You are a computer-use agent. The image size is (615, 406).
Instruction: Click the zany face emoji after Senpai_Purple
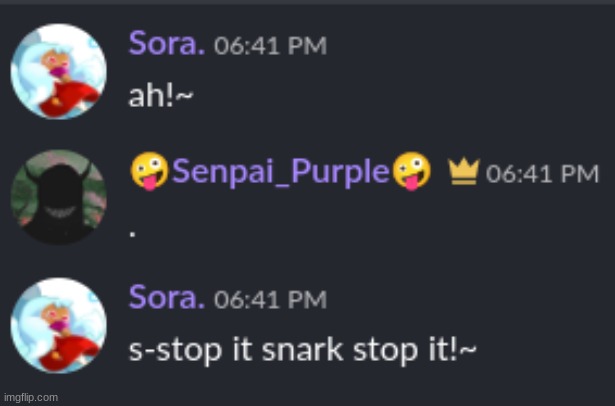pos(411,172)
